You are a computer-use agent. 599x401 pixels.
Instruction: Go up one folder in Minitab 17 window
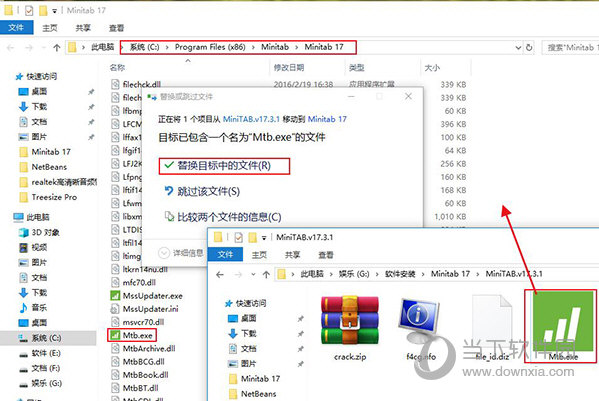pos(57,47)
